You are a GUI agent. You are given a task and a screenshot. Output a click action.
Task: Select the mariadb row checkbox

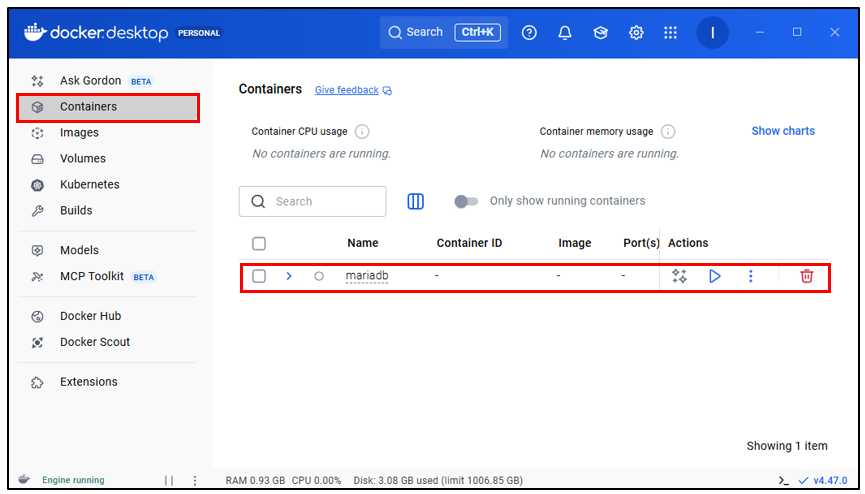(x=259, y=276)
